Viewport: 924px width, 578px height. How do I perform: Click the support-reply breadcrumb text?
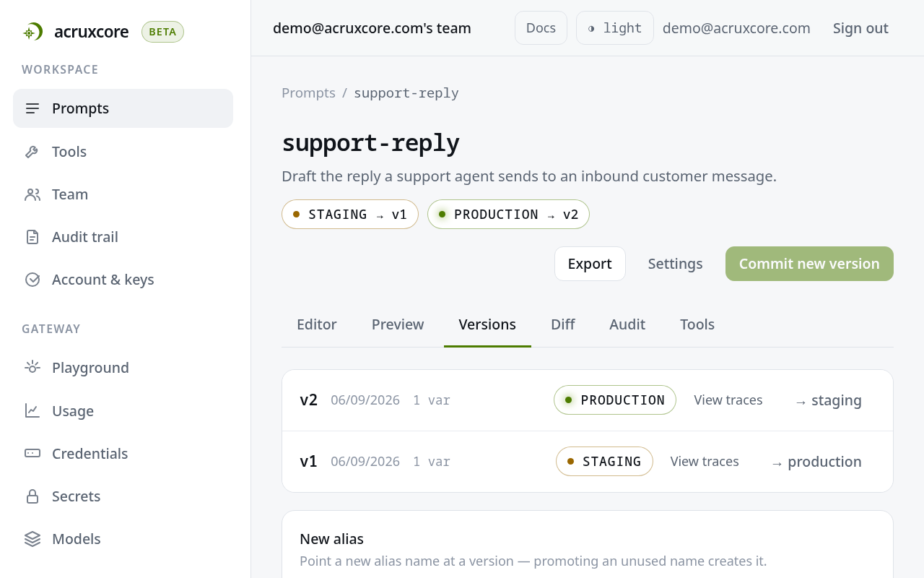point(406,93)
